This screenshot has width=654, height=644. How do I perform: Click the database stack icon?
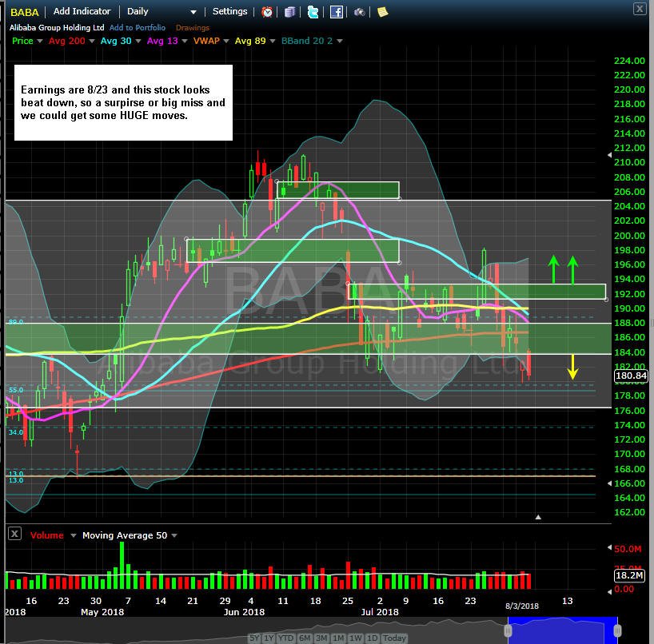290,12
